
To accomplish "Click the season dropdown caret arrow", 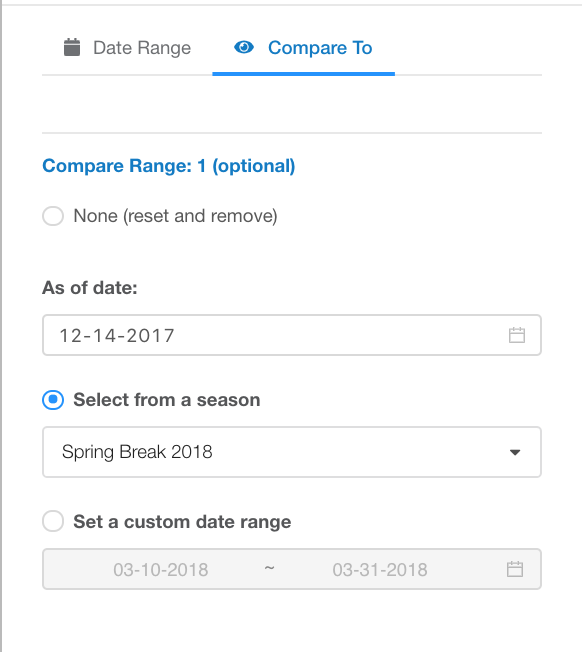I will click(515, 452).
